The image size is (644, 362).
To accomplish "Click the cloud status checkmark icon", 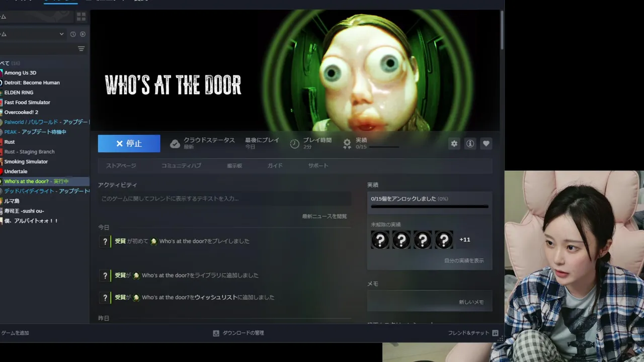I will [x=175, y=144].
